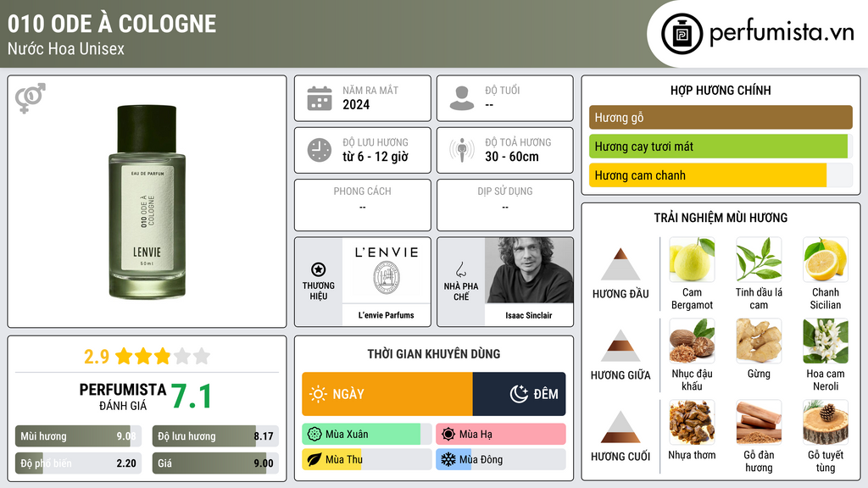The image size is (868, 488).
Task: Click the Đêm nighttime bar
Action: (x=520, y=394)
